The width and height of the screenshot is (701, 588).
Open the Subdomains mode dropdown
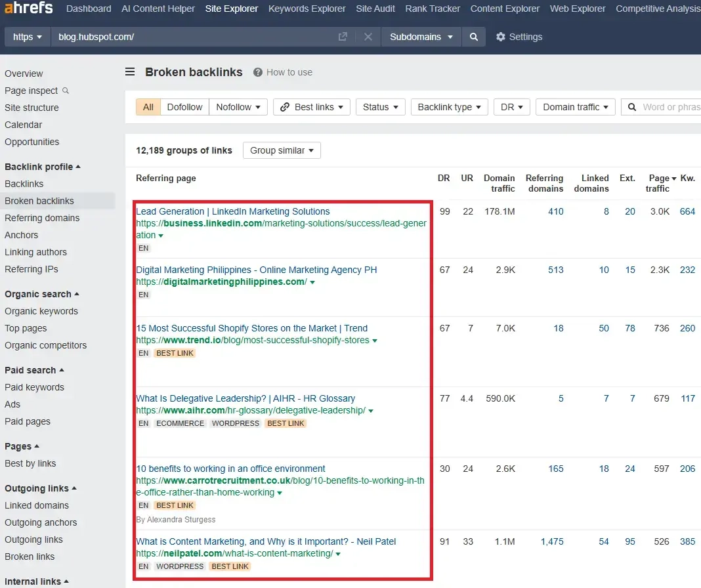(421, 37)
